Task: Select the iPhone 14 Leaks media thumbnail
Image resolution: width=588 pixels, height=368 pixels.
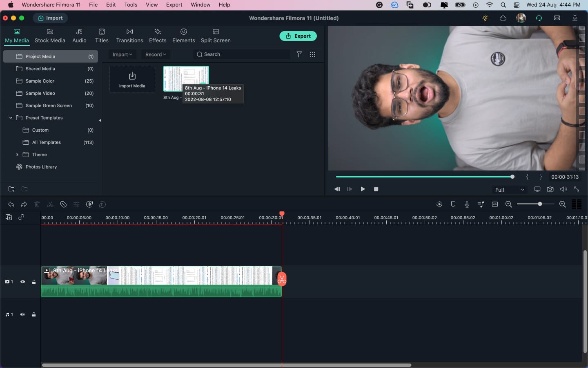Action: (x=186, y=79)
